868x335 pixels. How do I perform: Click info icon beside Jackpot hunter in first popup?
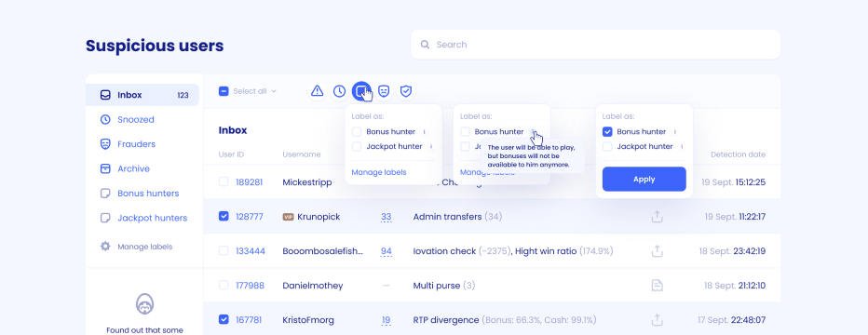click(x=431, y=146)
